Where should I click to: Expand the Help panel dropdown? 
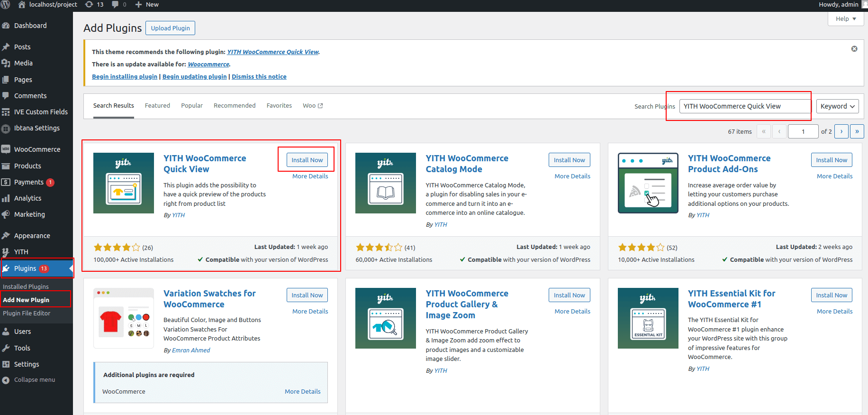(846, 19)
